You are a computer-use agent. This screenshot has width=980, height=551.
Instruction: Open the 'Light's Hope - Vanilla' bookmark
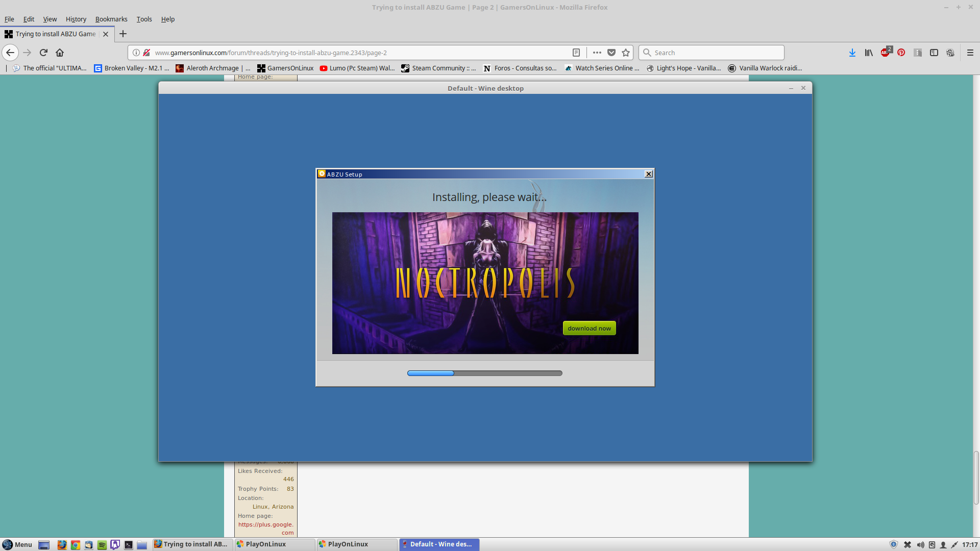coord(684,68)
